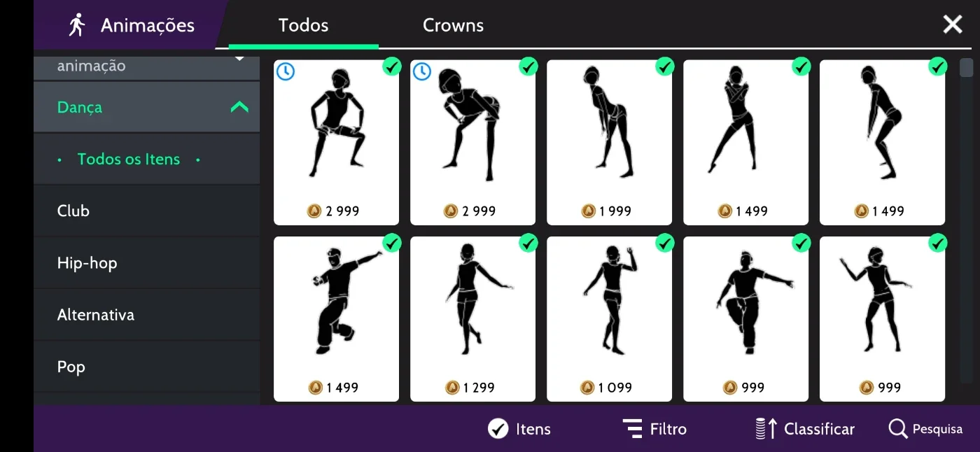Click coin icon on the 1 299 card

click(451, 387)
